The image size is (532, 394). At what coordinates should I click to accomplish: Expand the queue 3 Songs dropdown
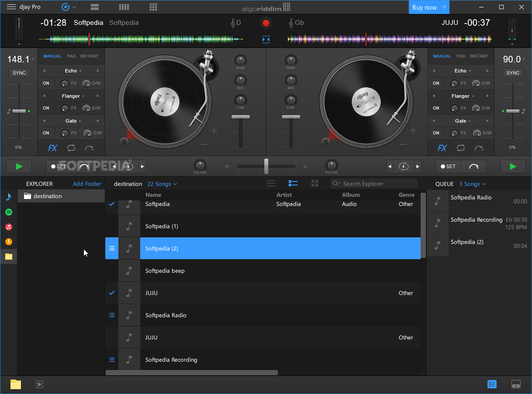pyautogui.click(x=473, y=184)
